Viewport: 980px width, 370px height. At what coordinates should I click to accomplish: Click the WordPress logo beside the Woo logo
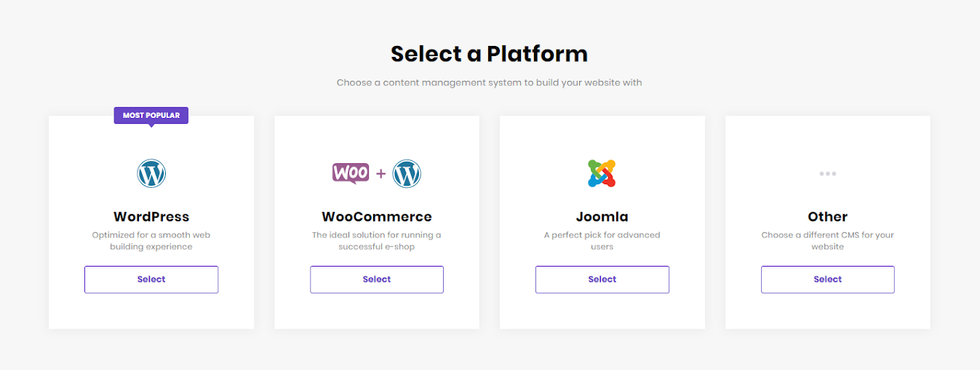click(x=407, y=173)
